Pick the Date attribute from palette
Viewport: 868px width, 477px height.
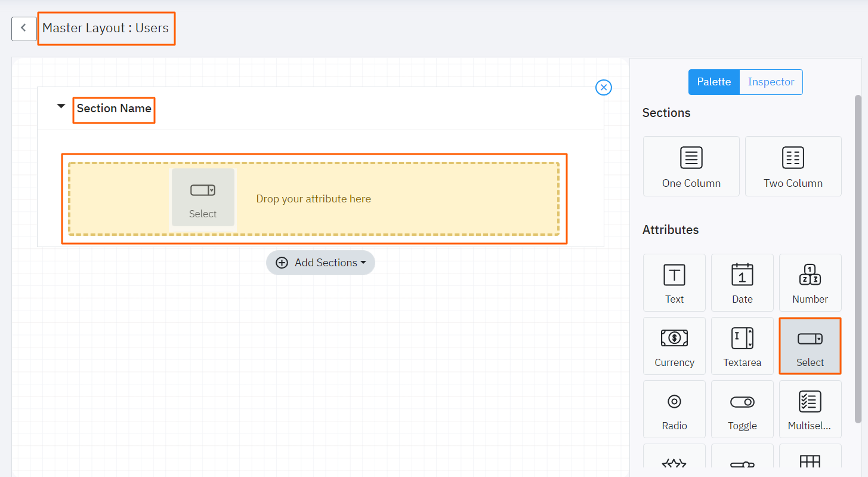point(742,282)
